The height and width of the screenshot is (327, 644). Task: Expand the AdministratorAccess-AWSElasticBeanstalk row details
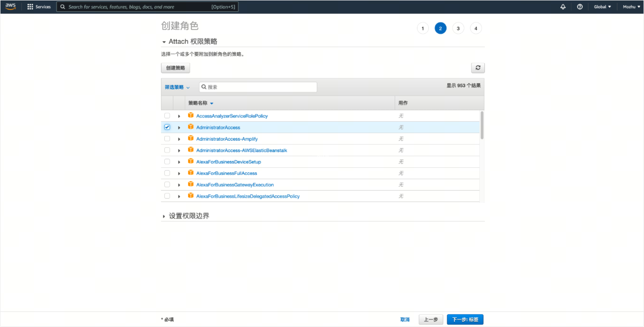(x=179, y=150)
